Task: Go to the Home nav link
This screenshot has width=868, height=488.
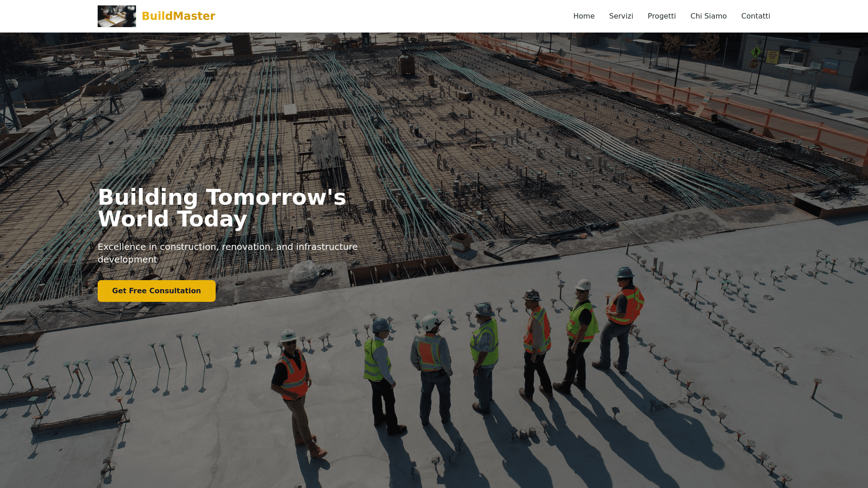Action: pos(584,16)
